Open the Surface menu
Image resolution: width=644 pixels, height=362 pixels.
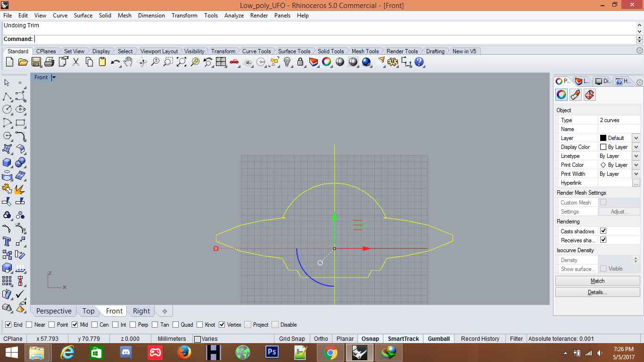(83, 16)
